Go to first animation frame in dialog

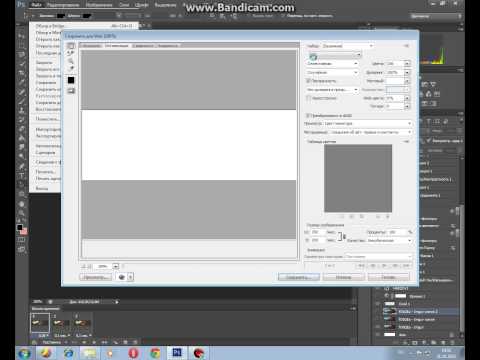(361, 266)
